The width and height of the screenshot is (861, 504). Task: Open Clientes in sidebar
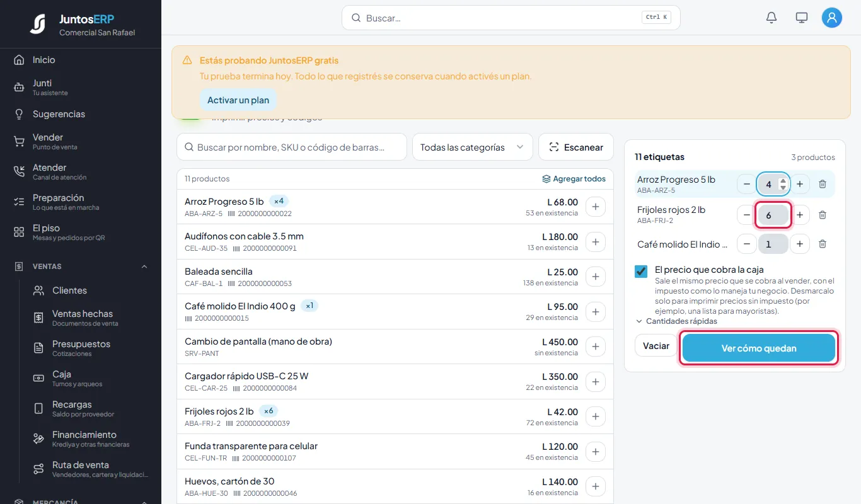tap(90, 290)
